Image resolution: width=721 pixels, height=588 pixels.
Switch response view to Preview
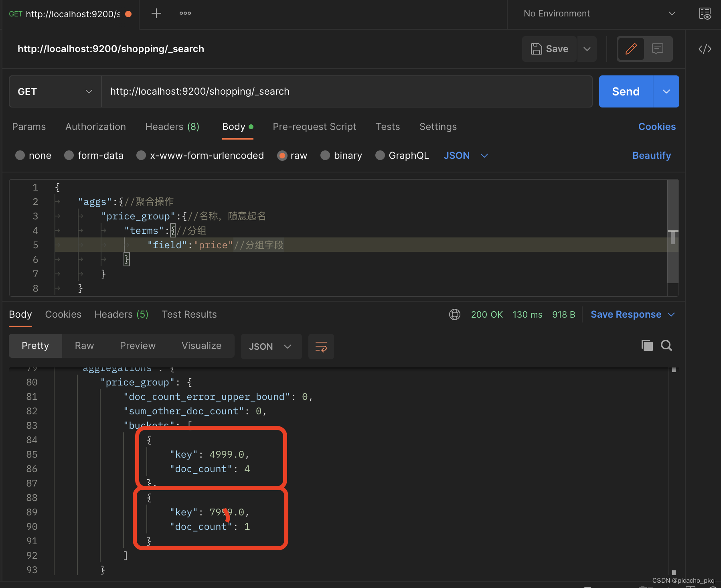pos(138,346)
